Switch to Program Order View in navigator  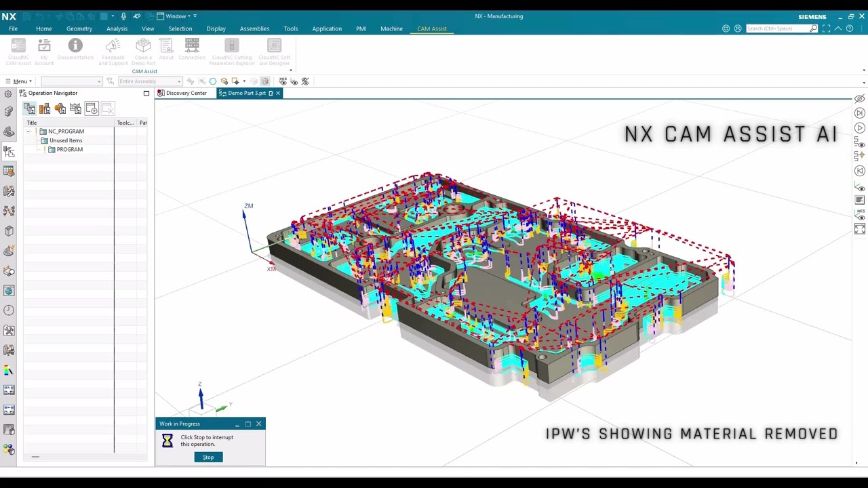29,108
